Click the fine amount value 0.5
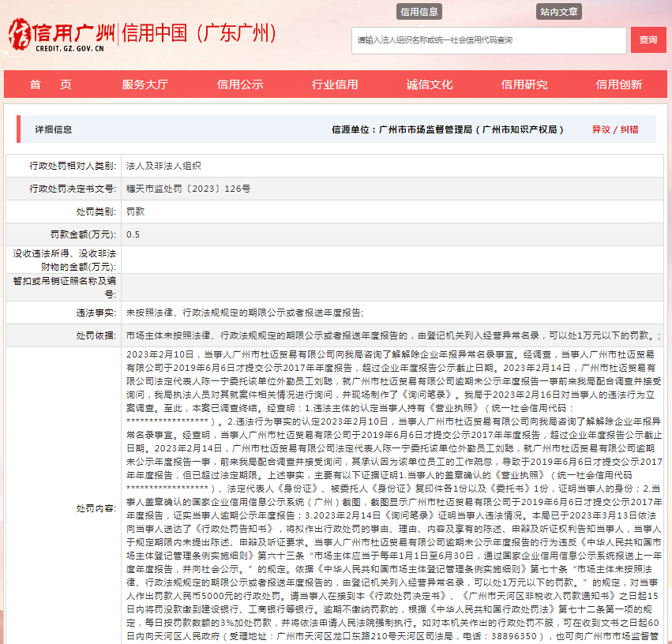This screenshot has height=644, width=672. 133,234
